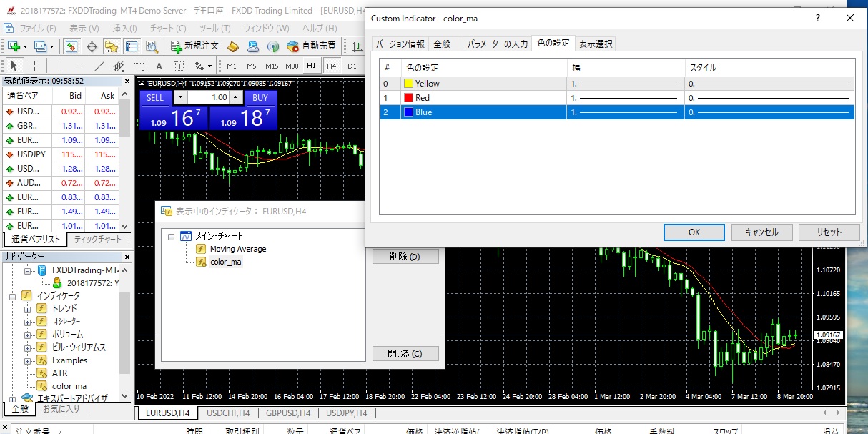Open the Strategy Tester magnifier icon
The width and height of the screenshot is (868, 434).
pyautogui.click(x=152, y=46)
